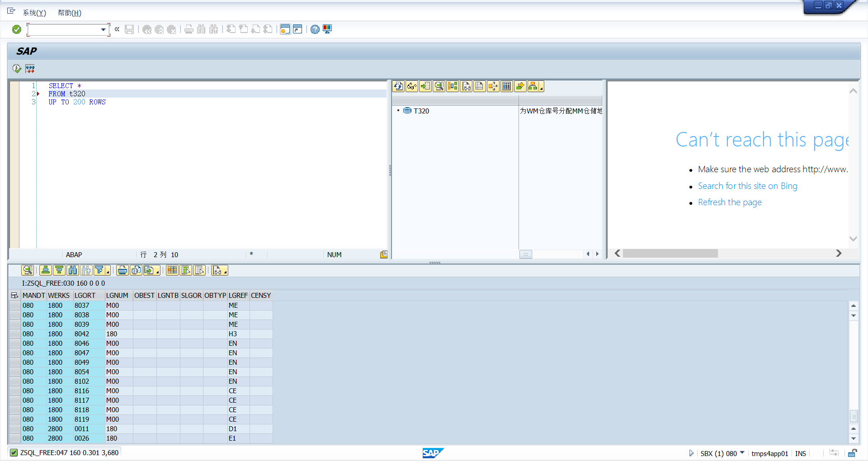Click the Execute clock icon
Viewport: 868px width, 461px height.
point(17,69)
